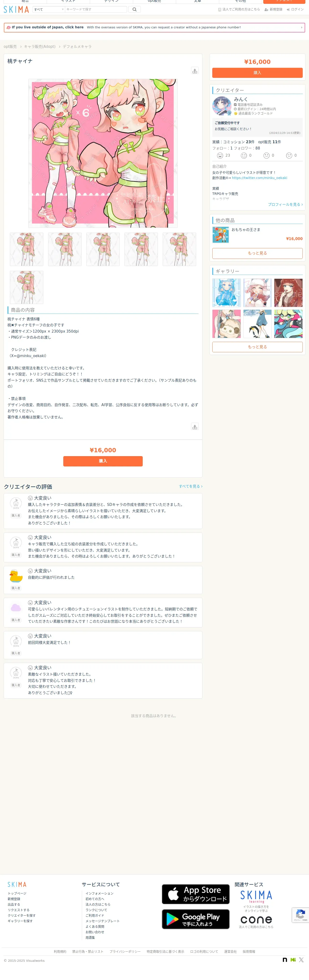Image resolution: width=309 pixels, height=980 pixels.
Task: Select the キャラ販売(Adopt) breadcrumb
Action: click(x=40, y=47)
